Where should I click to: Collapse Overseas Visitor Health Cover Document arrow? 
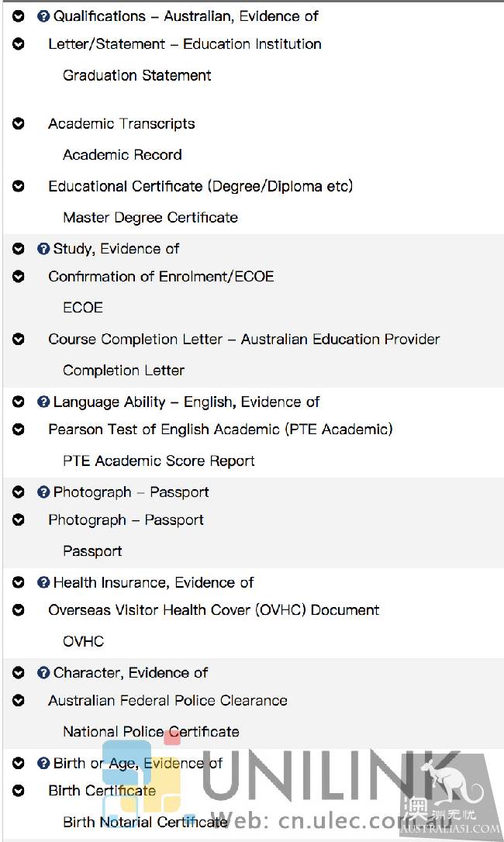[19, 610]
